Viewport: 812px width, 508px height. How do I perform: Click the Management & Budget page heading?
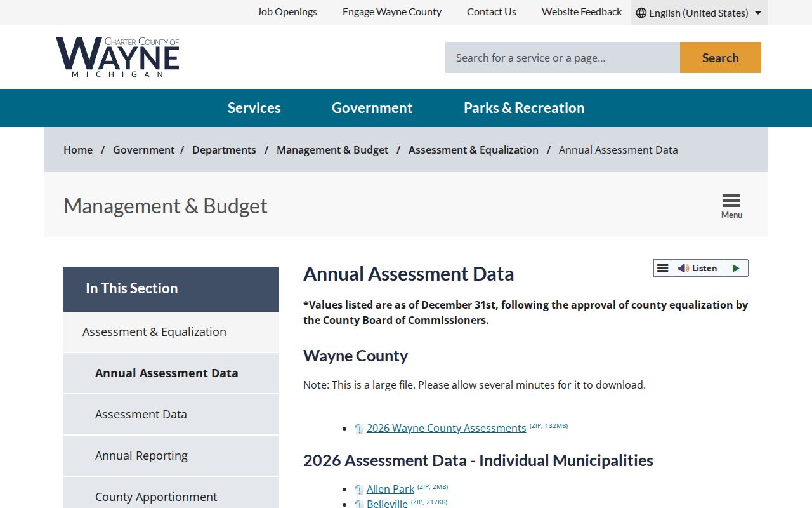pyautogui.click(x=166, y=206)
